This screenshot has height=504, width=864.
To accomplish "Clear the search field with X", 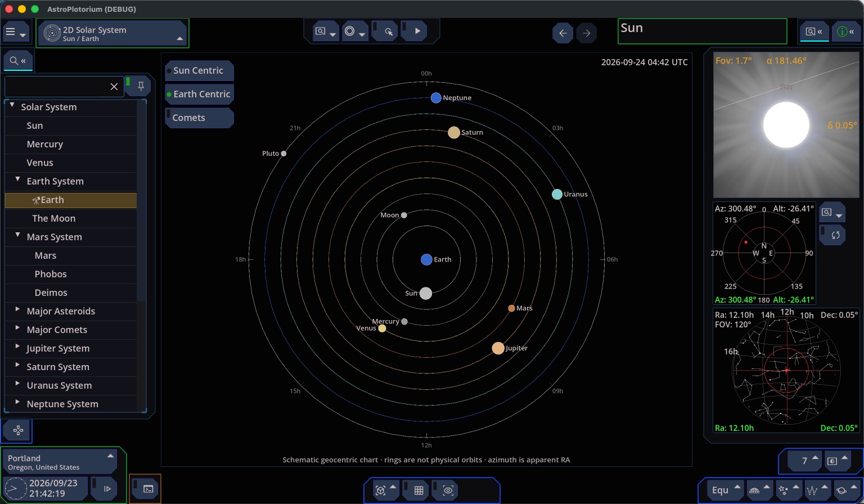I will [x=114, y=86].
